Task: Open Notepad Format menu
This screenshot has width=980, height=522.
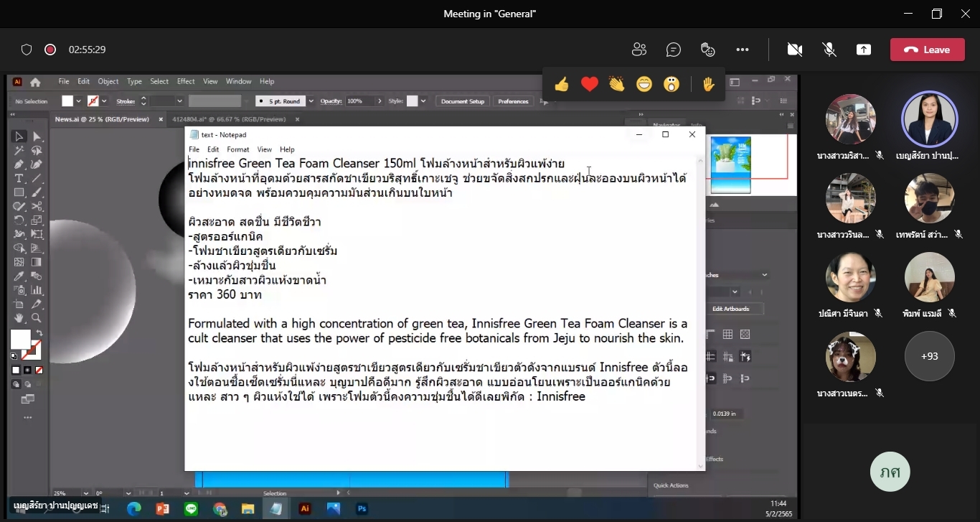Action: tap(238, 149)
